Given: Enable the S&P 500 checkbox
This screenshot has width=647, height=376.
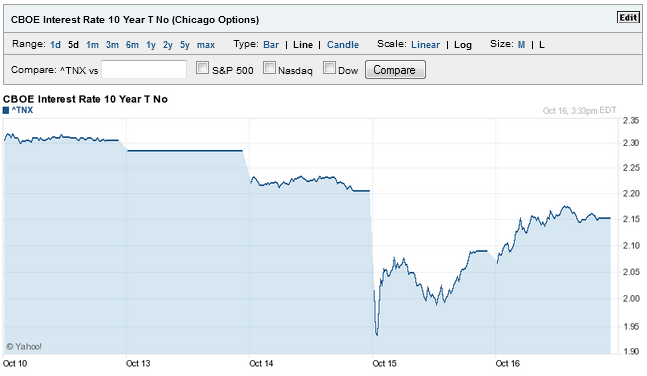Looking at the screenshot, I should tap(202, 68).
